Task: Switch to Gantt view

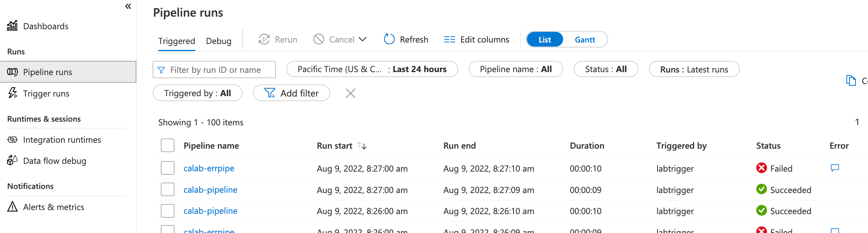Action: 585,40
